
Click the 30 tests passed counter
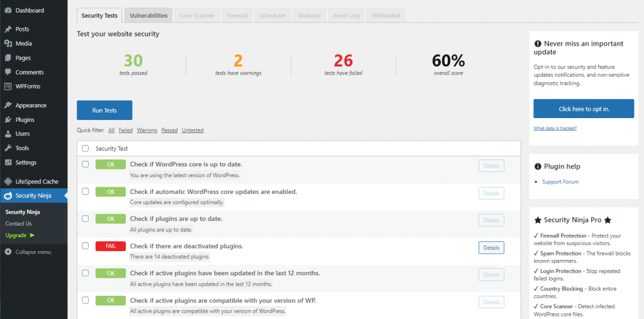pyautogui.click(x=133, y=65)
